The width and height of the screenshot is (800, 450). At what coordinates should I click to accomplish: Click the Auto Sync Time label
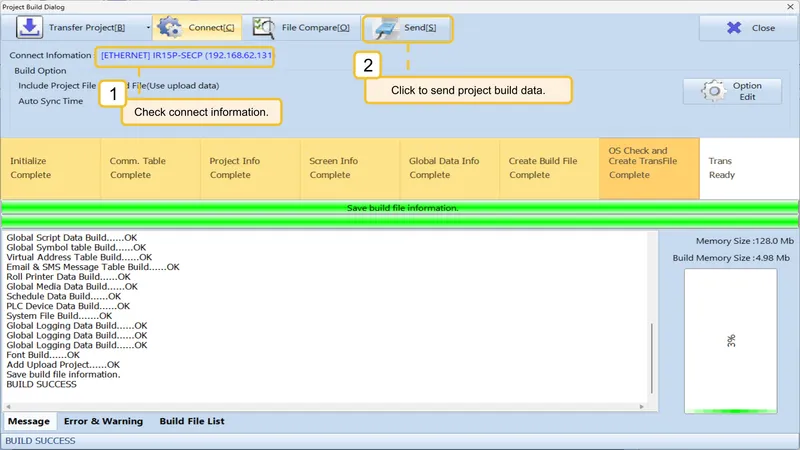click(x=51, y=101)
